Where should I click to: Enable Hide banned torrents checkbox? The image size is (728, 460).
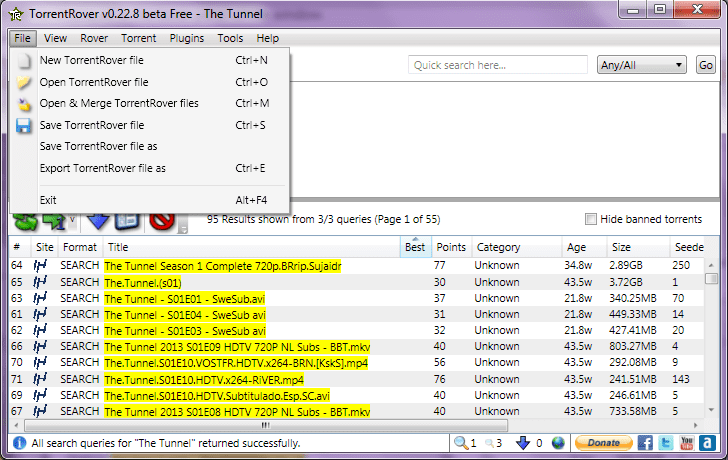tap(591, 219)
